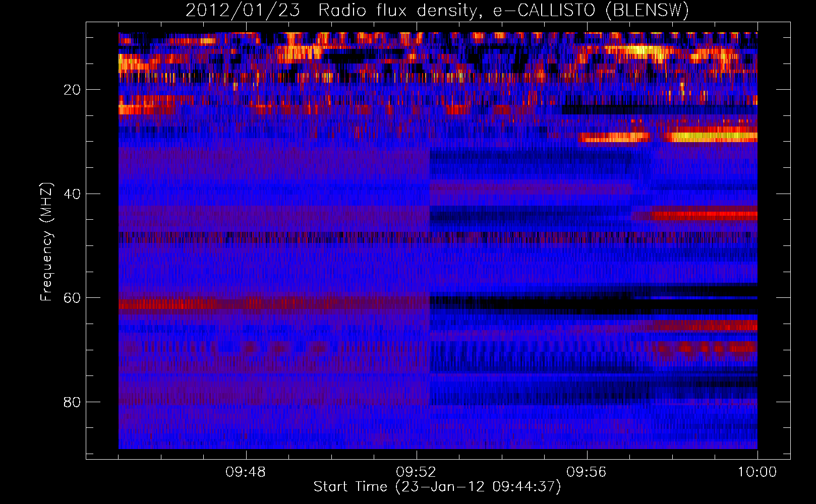Image resolution: width=816 pixels, height=504 pixels.
Task: Click the 09:52 time tick label
Action: (416, 472)
